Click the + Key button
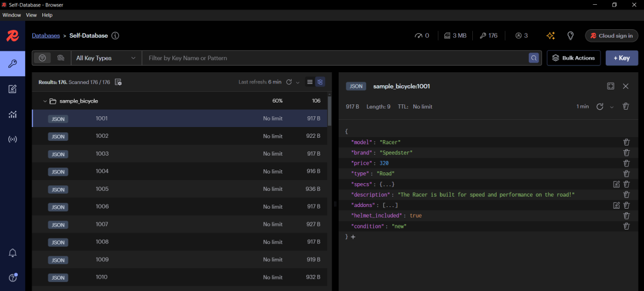 click(621, 58)
